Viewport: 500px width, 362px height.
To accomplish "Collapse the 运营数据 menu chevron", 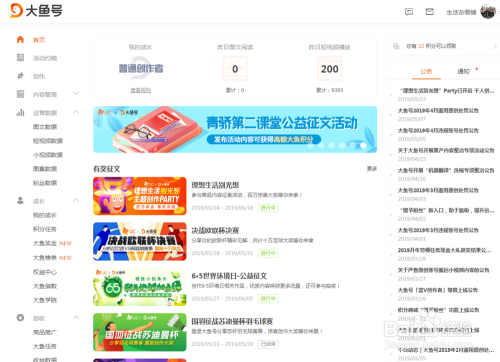I will click(76, 112).
